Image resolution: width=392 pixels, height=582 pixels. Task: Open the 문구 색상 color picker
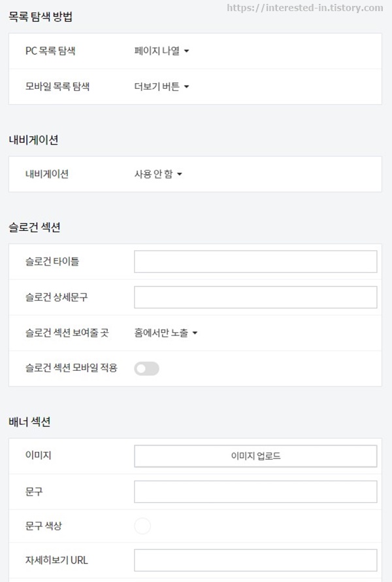point(142,526)
